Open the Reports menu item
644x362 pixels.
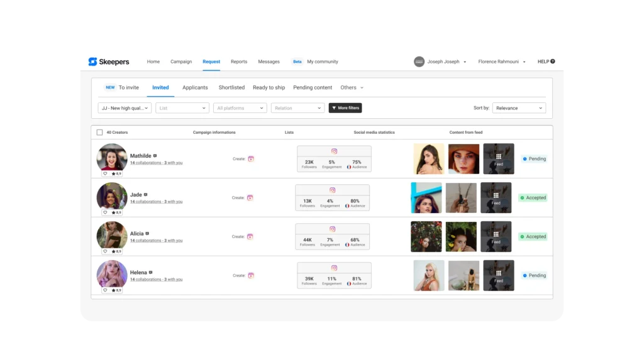coord(239,62)
